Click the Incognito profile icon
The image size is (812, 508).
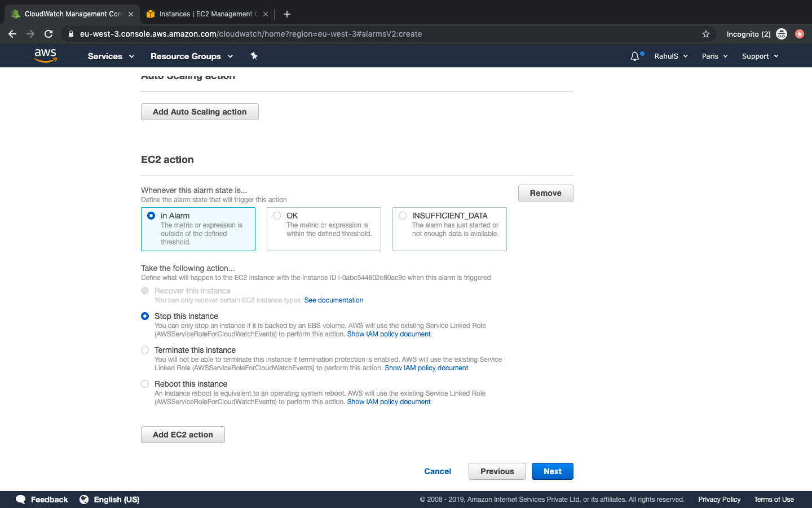coord(781,34)
